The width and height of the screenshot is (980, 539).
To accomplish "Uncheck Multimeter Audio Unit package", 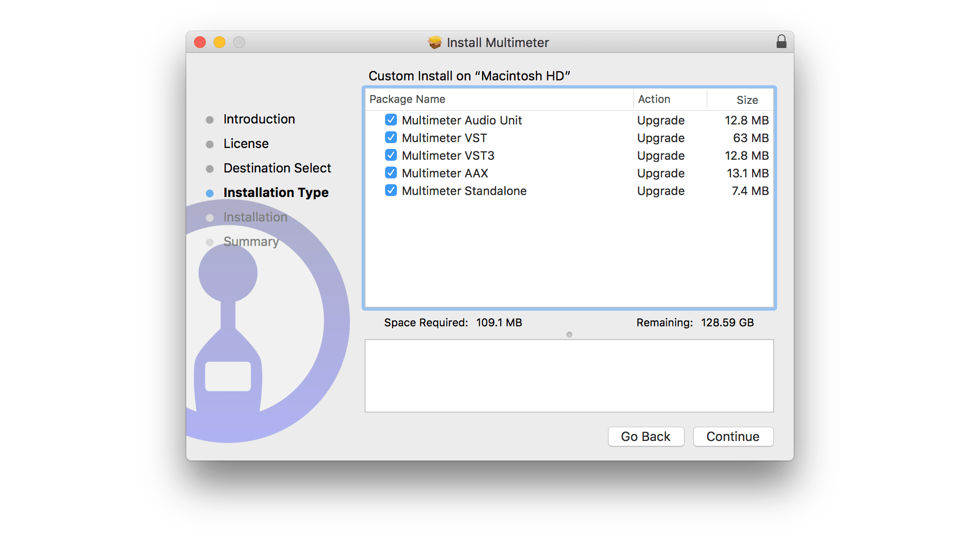I will (391, 120).
